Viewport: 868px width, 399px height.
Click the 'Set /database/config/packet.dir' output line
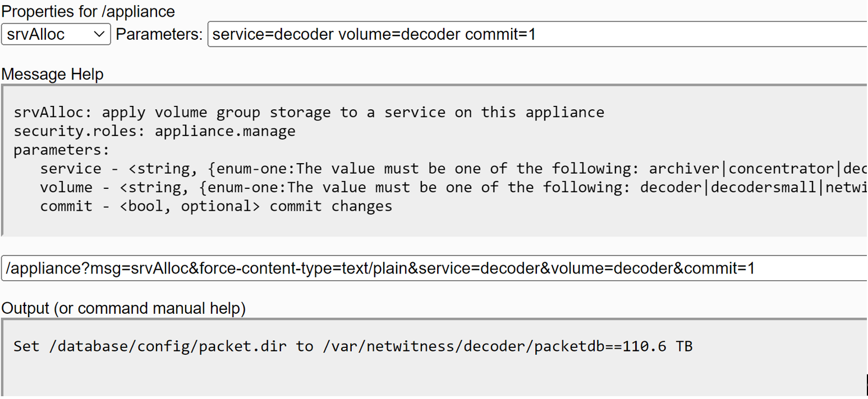pos(353,346)
